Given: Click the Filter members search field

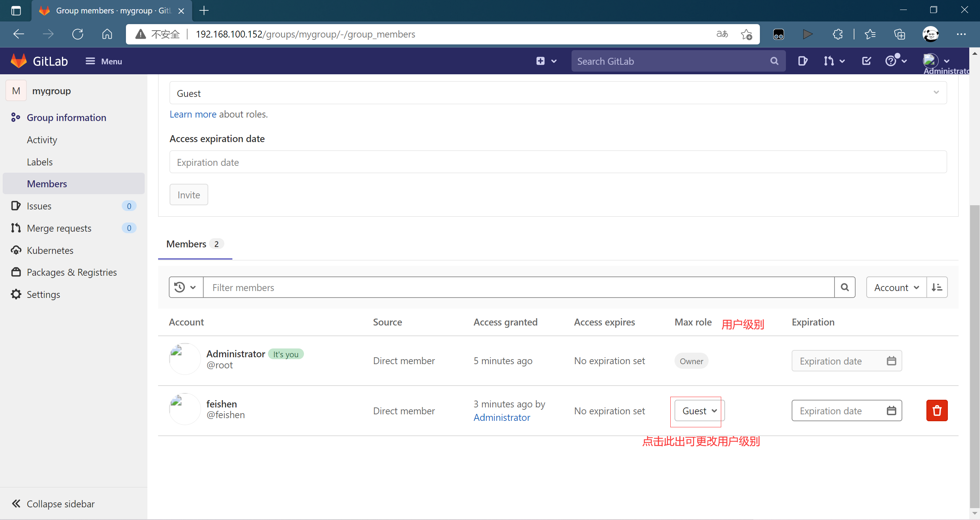Looking at the screenshot, I should 518,287.
